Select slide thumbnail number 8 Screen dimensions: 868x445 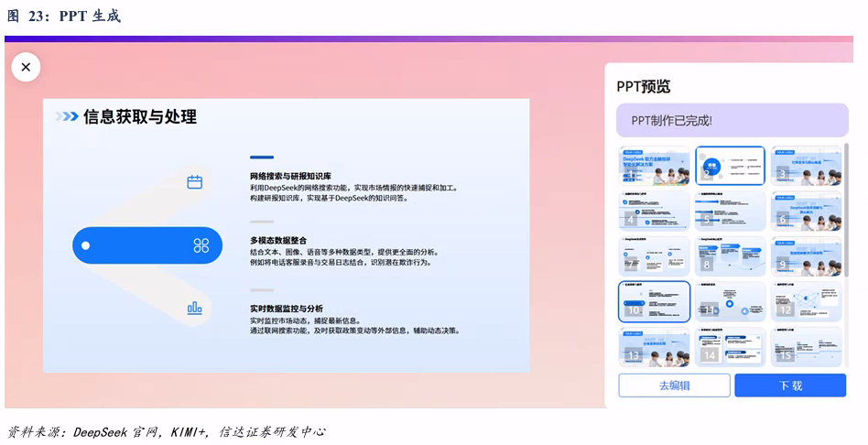coord(730,256)
